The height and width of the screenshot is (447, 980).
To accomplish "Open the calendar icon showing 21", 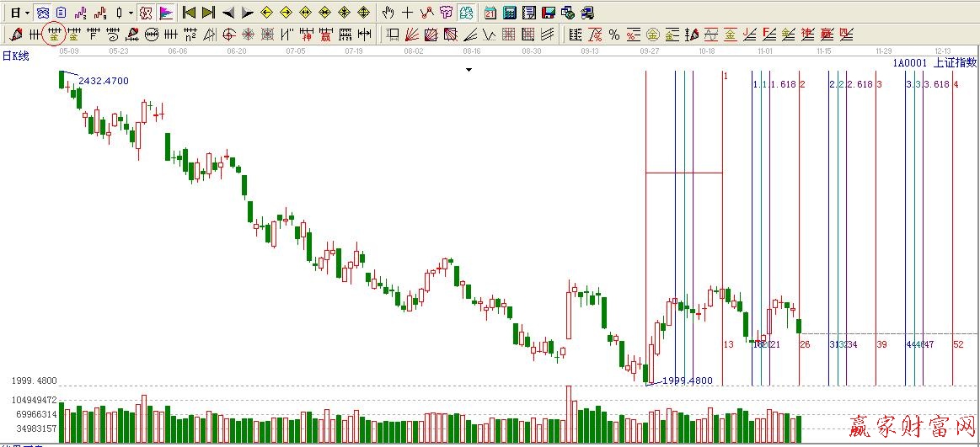I will pos(490,13).
